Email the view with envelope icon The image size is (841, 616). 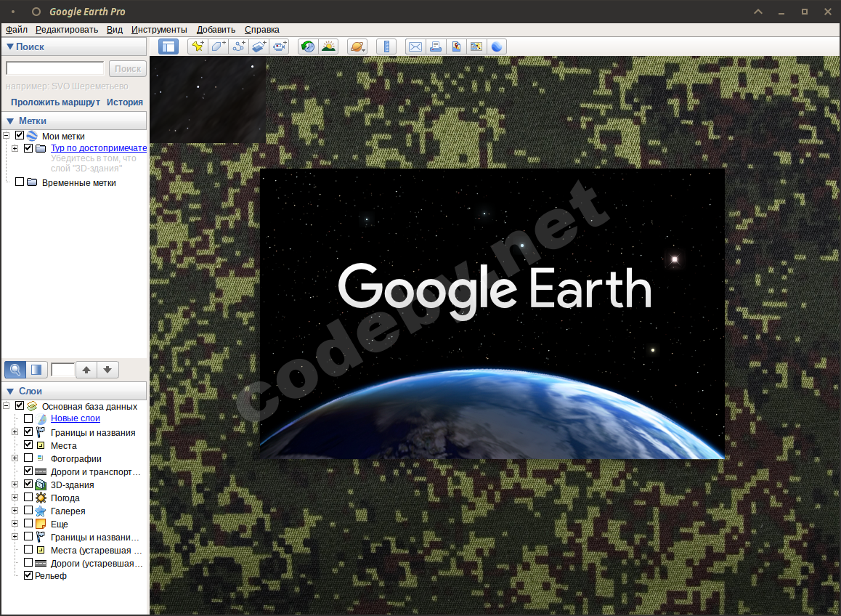415,46
